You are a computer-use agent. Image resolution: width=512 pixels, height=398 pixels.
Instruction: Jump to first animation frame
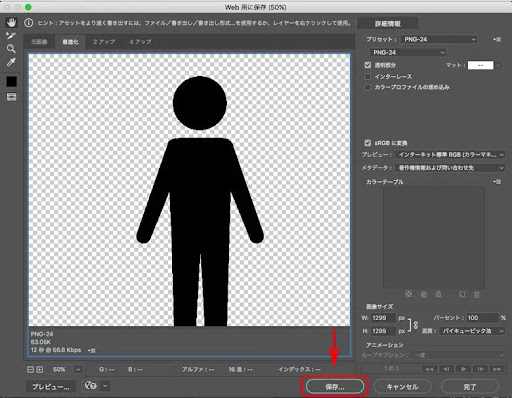pyautogui.click(x=429, y=369)
